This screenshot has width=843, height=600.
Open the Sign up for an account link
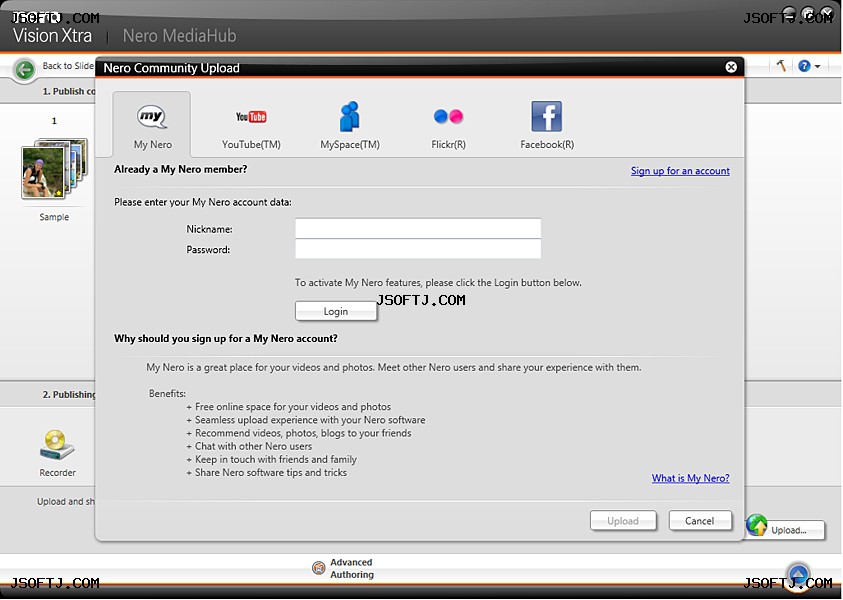(680, 170)
